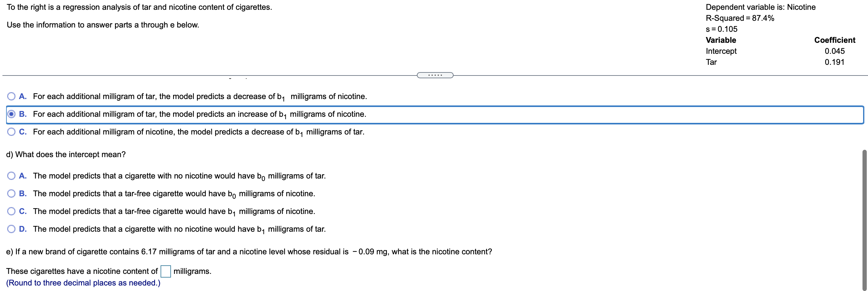Click the question d) text heading
The height and width of the screenshot is (291, 868).
pyautogui.click(x=66, y=154)
